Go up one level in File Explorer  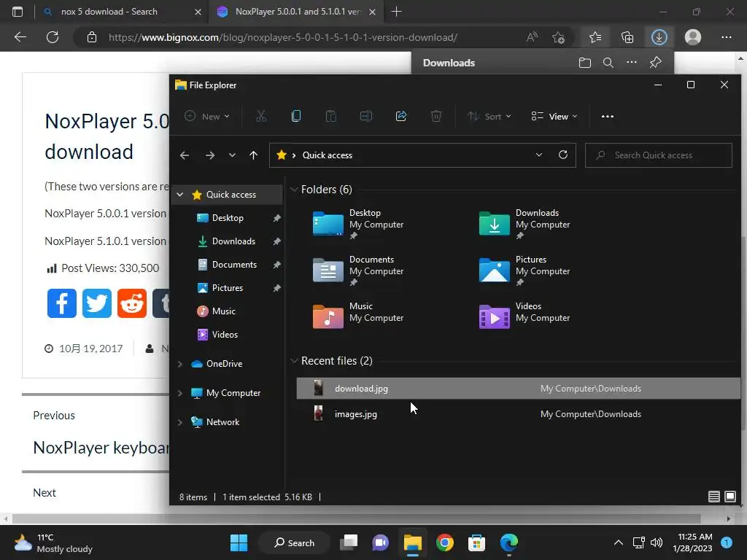tap(253, 155)
